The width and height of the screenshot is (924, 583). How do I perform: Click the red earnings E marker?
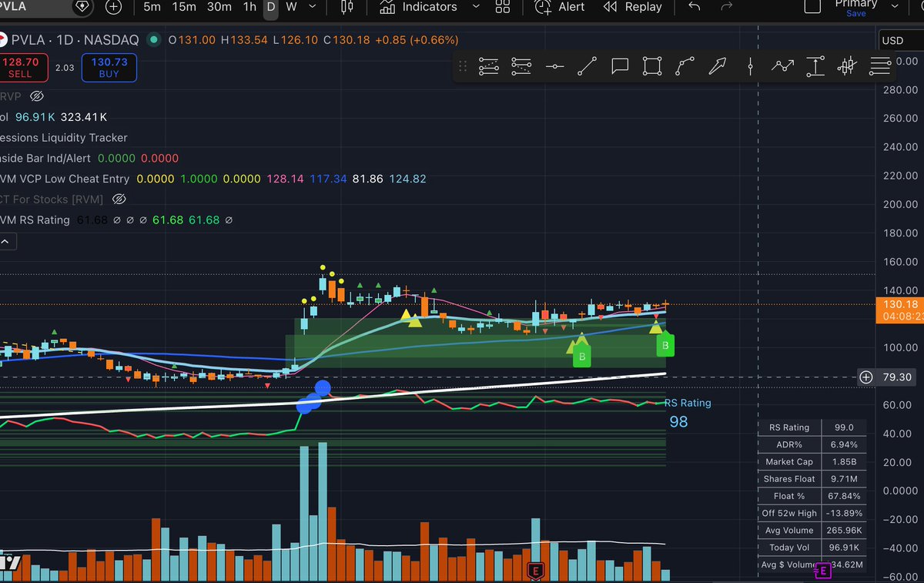[x=534, y=571]
